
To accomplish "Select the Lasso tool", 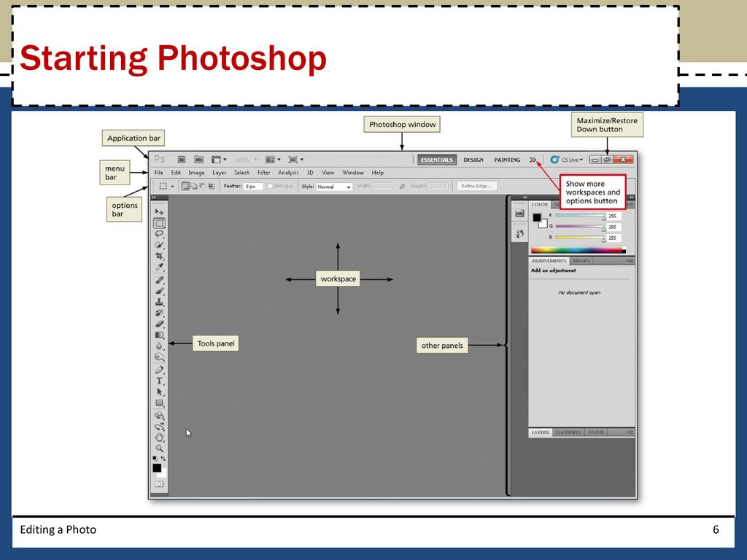I will click(159, 234).
